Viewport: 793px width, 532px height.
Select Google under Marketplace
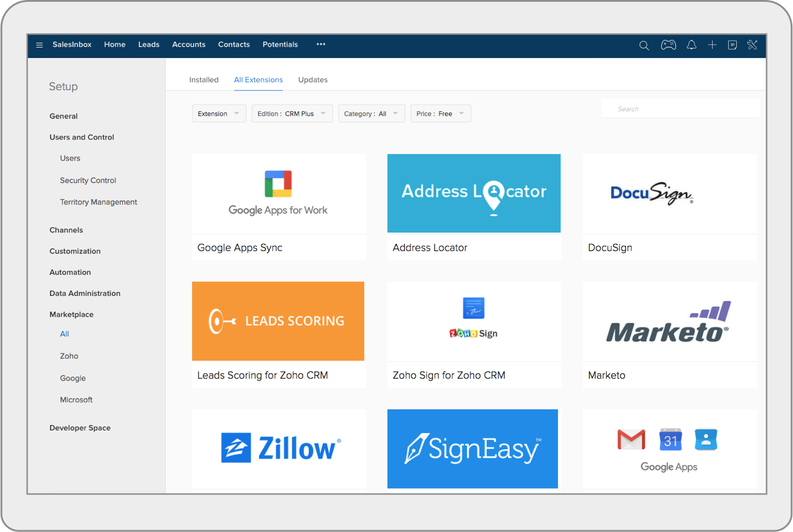pyautogui.click(x=73, y=378)
